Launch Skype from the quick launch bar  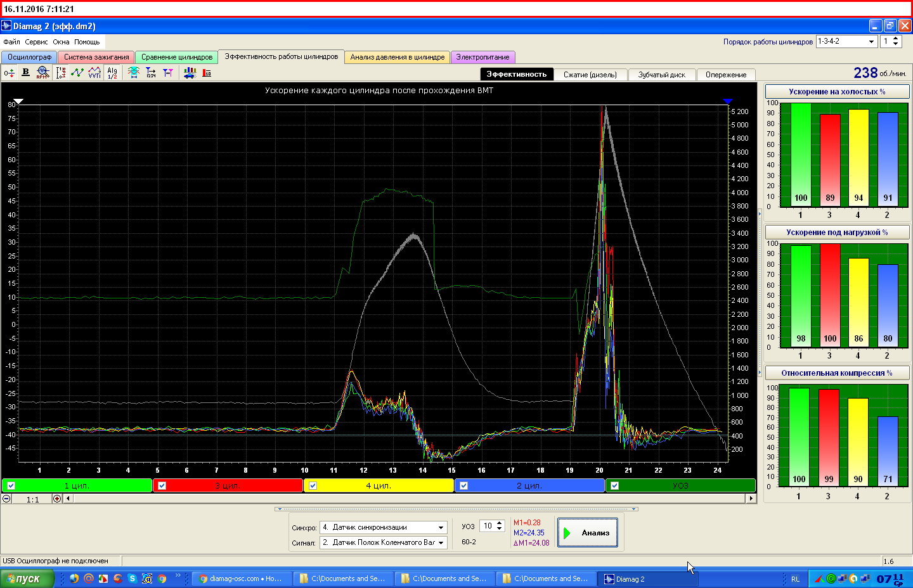133,578
